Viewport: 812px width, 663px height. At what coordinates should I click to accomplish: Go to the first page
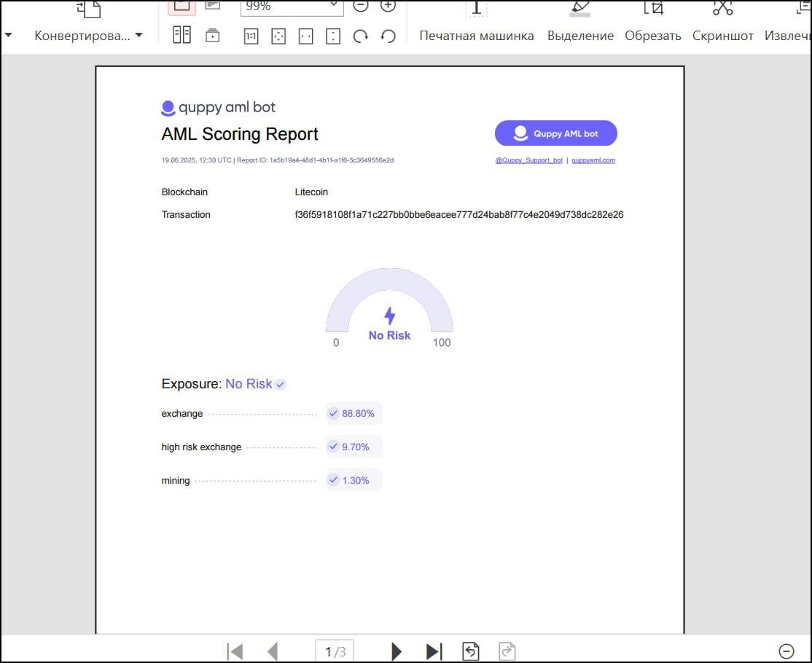(x=235, y=651)
